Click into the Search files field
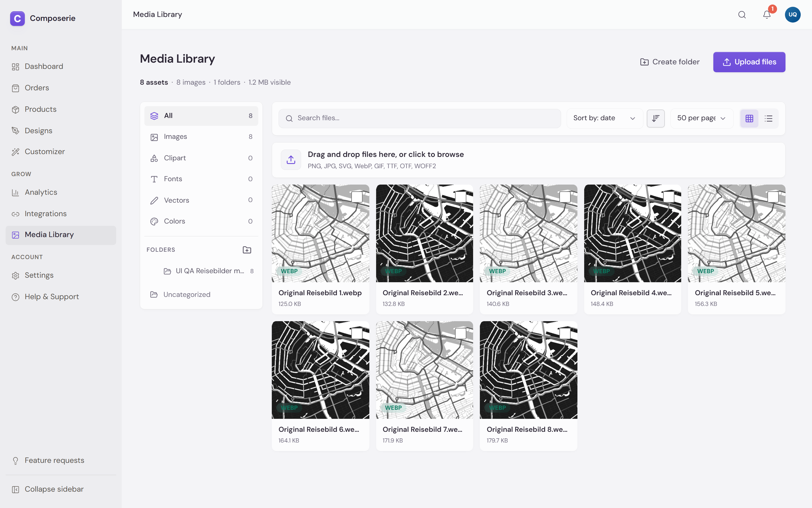Image resolution: width=812 pixels, height=508 pixels. 420,118
